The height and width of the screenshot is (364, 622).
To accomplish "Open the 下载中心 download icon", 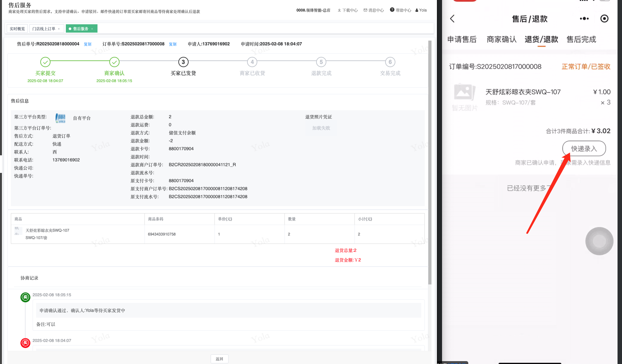I will point(339,10).
